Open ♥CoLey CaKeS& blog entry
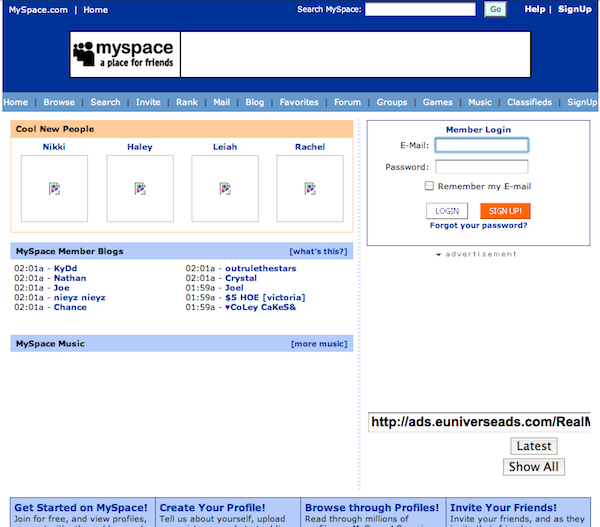Screen dimensions: 600x527 (x=261, y=307)
